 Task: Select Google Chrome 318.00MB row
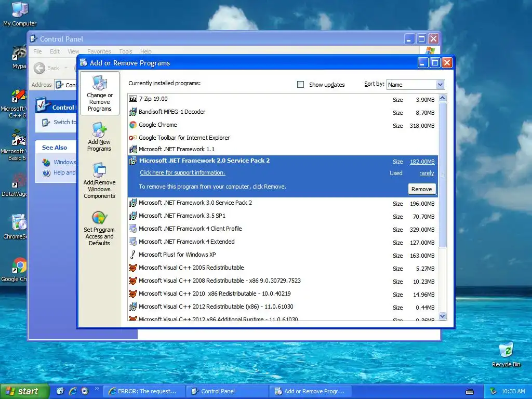pos(283,125)
